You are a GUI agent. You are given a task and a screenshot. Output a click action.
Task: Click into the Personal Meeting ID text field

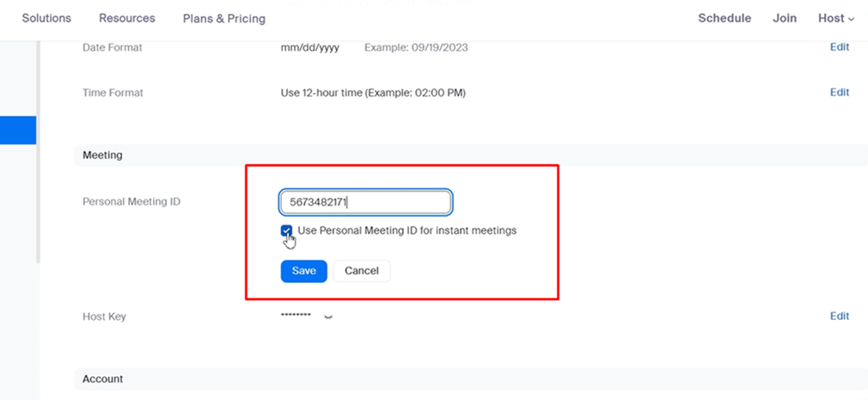(x=365, y=202)
